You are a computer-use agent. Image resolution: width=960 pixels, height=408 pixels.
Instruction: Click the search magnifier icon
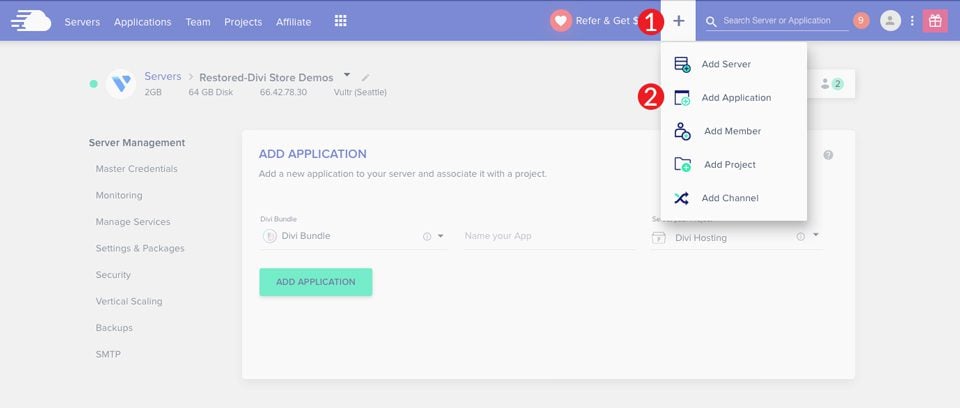click(711, 22)
